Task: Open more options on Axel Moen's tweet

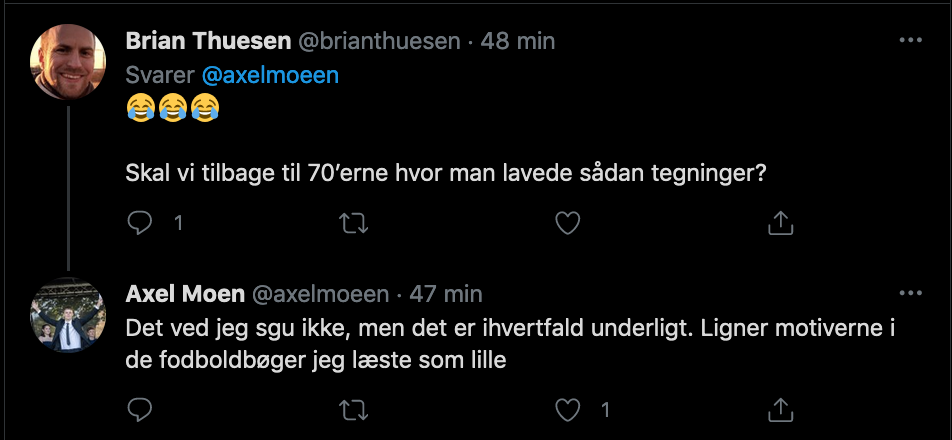Action: [x=910, y=294]
